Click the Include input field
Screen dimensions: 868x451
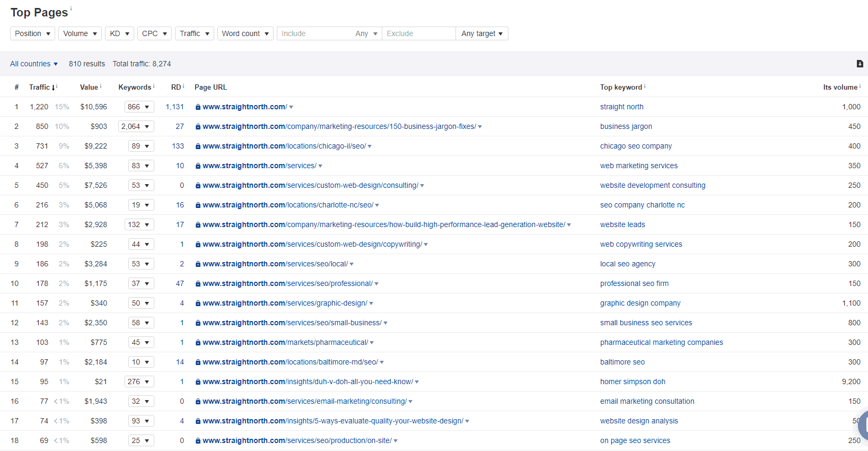click(314, 33)
